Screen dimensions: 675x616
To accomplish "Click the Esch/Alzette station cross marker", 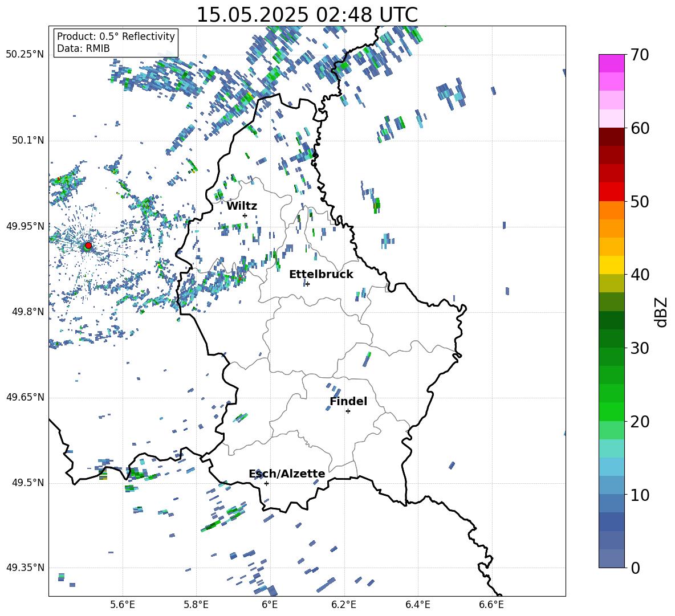I will tap(266, 483).
